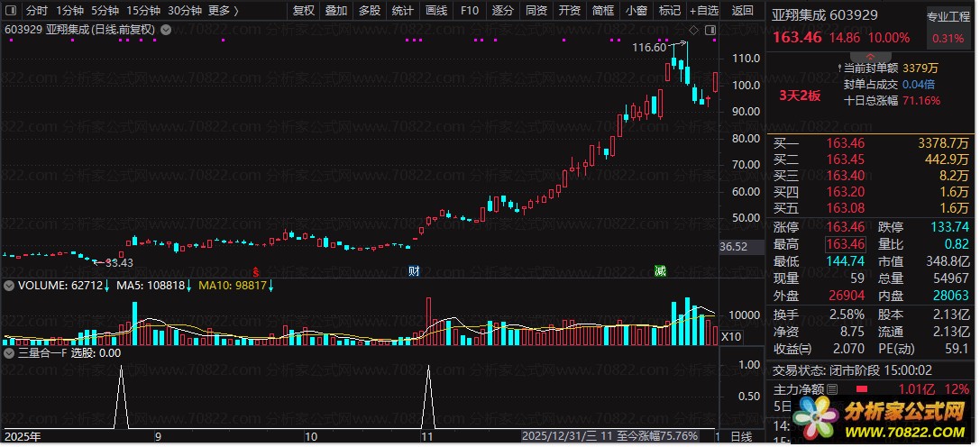
Task: Click the 市值 value 348.8亿
Action: [x=948, y=261]
